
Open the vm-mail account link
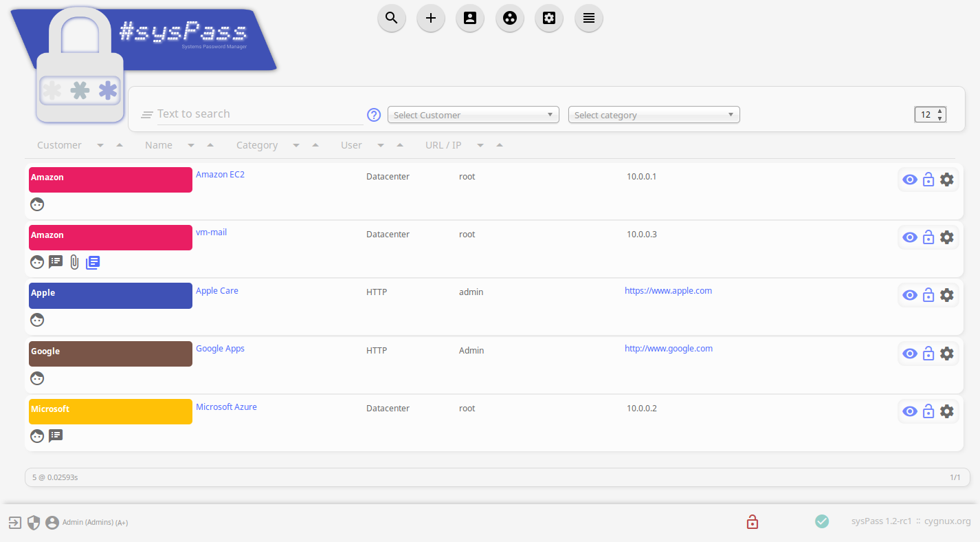tap(211, 232)
